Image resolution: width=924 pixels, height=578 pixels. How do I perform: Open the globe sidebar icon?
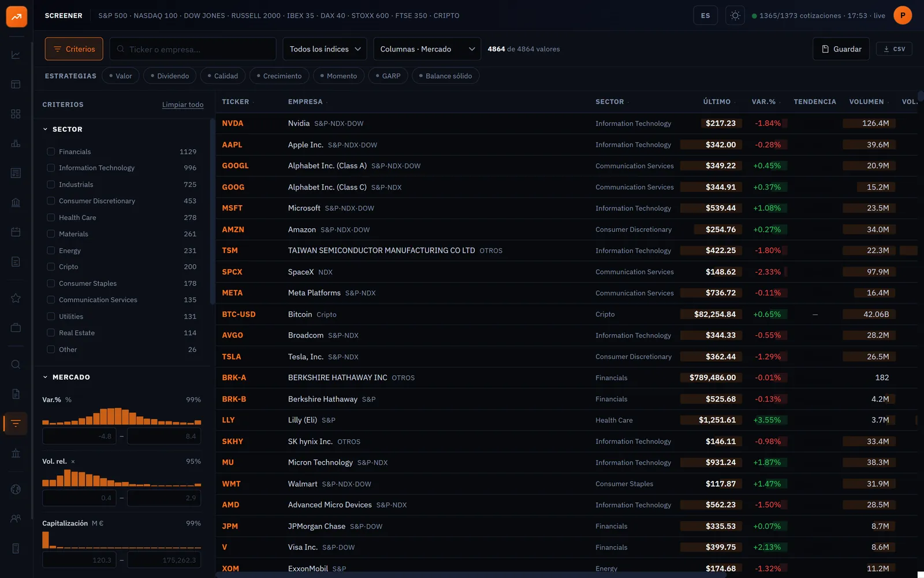point(16,490)
